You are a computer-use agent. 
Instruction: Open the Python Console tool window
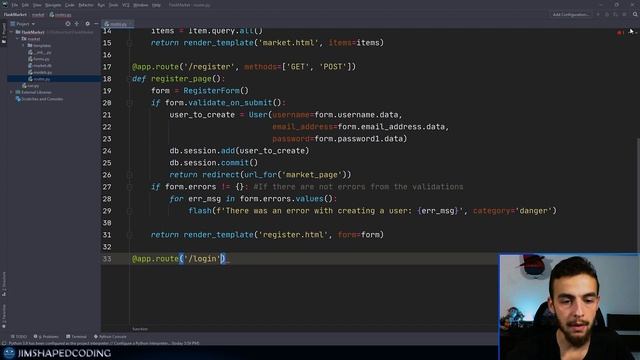(110, 337)
